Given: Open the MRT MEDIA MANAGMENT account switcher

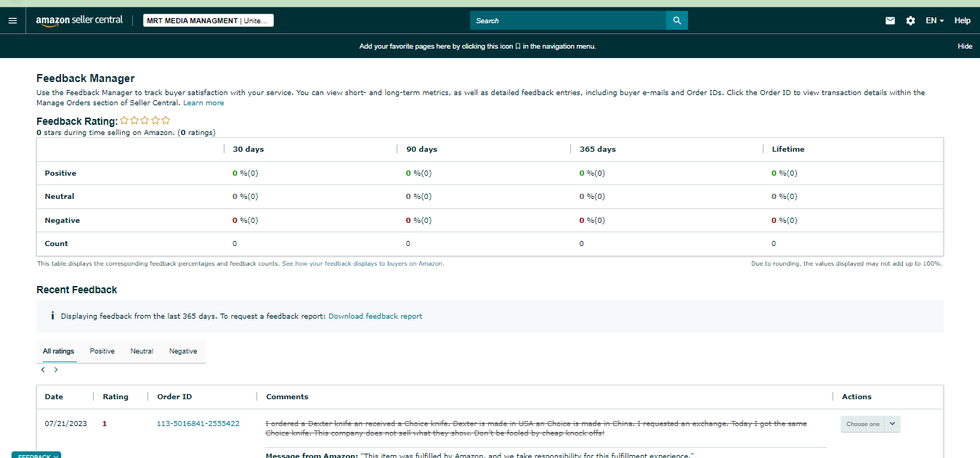Looking at the screenshot, I should point(208,20).
